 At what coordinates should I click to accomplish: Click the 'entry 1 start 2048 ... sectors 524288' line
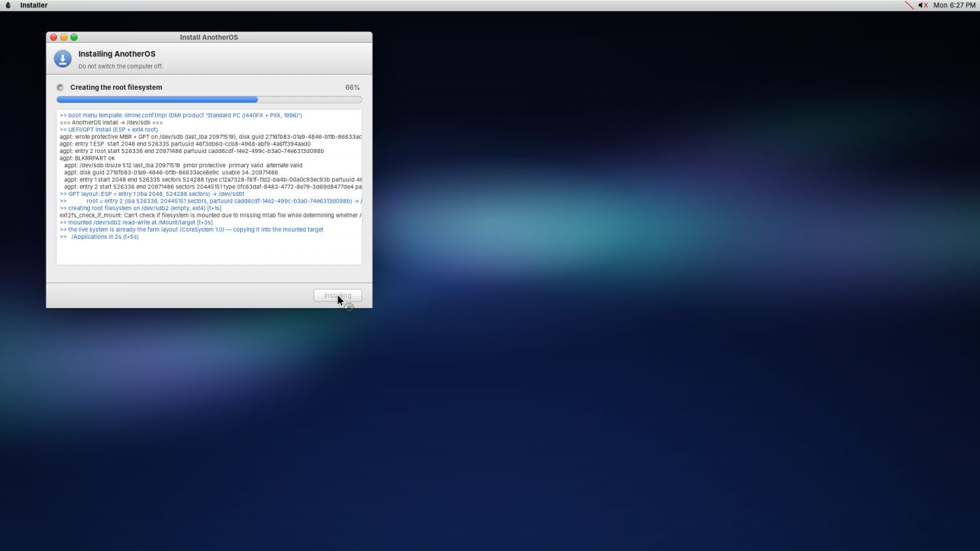coord(213,180)
